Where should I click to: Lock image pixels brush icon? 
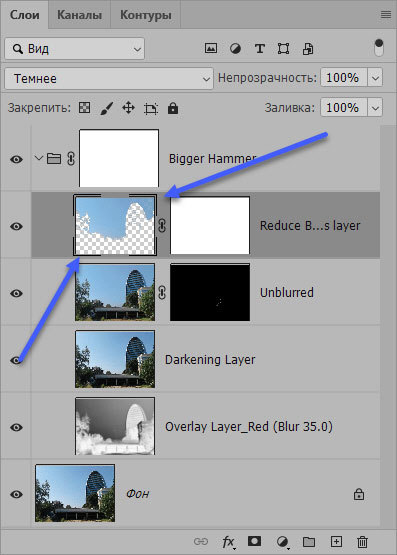coord(107,108)
